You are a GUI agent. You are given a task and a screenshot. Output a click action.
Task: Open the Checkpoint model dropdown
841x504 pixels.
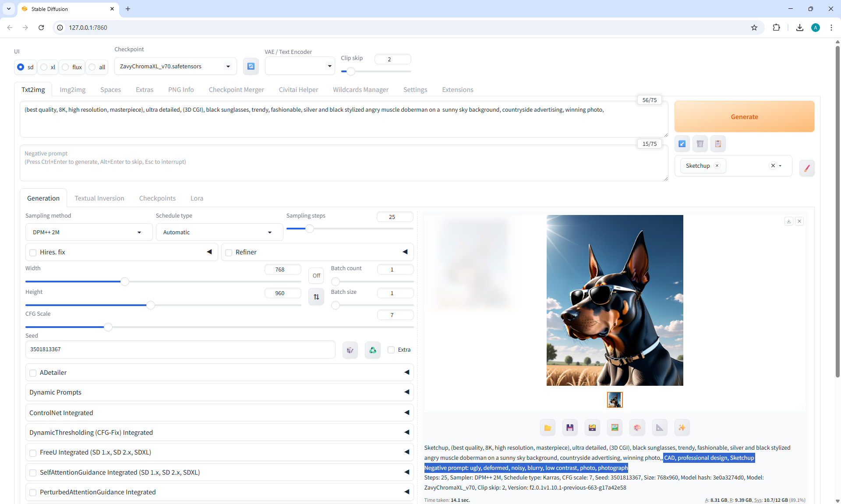pyautogui.click(x=175, y=67)
